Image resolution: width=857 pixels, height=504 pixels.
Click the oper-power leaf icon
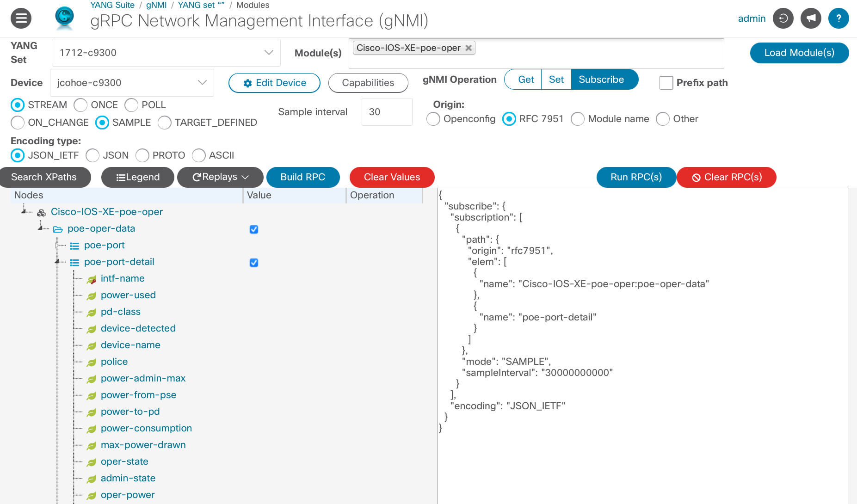92,496
